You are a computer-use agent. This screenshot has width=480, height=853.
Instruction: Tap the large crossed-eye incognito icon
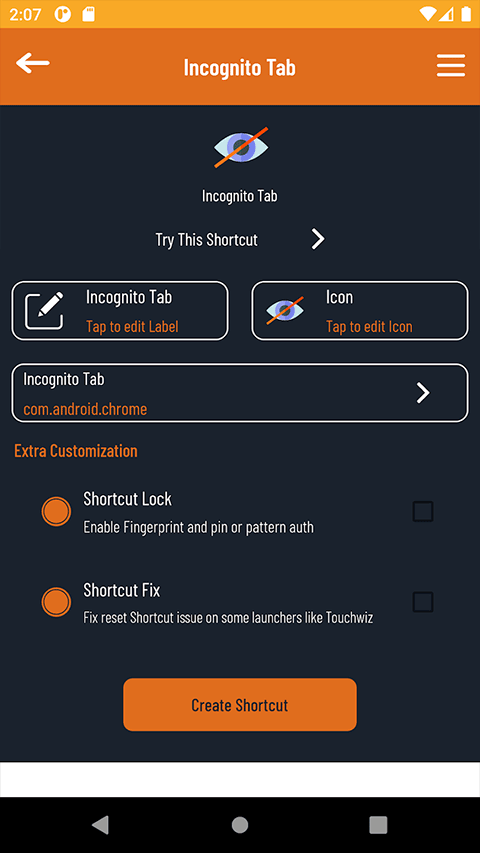(x=241, y=147)
